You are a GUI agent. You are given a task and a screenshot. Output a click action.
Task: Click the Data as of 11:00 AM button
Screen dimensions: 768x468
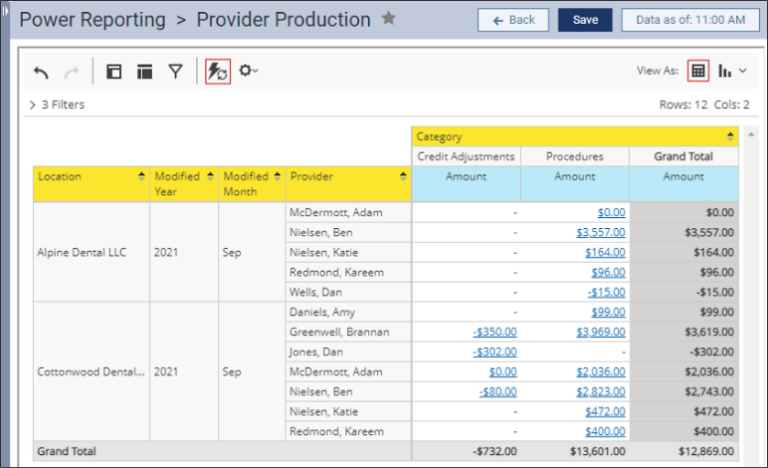pos(691,20)
